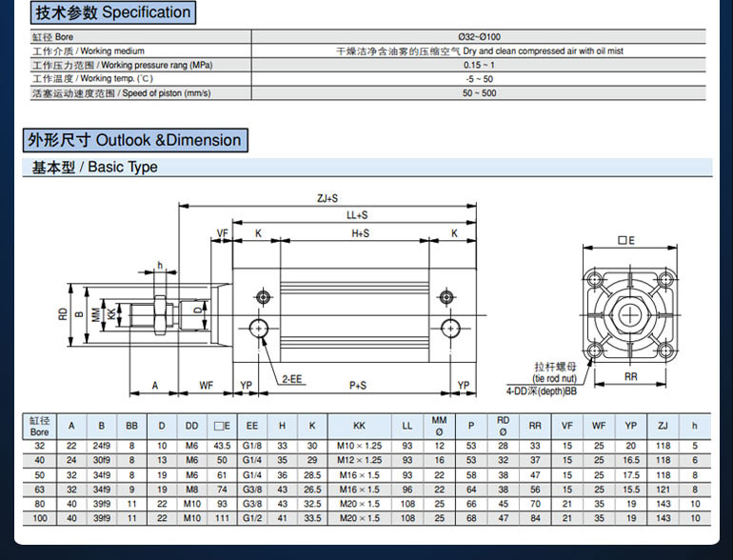This screenshot has height=560, width=733.
Task: Select the P+S dimension label
Action: point(358,386)
